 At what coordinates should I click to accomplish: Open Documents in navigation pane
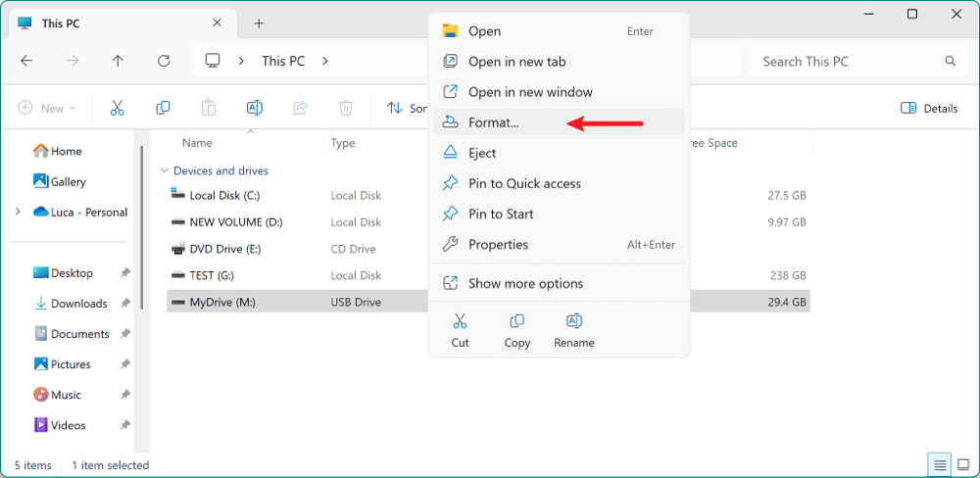pyautogui.click(x=72, y=334)
